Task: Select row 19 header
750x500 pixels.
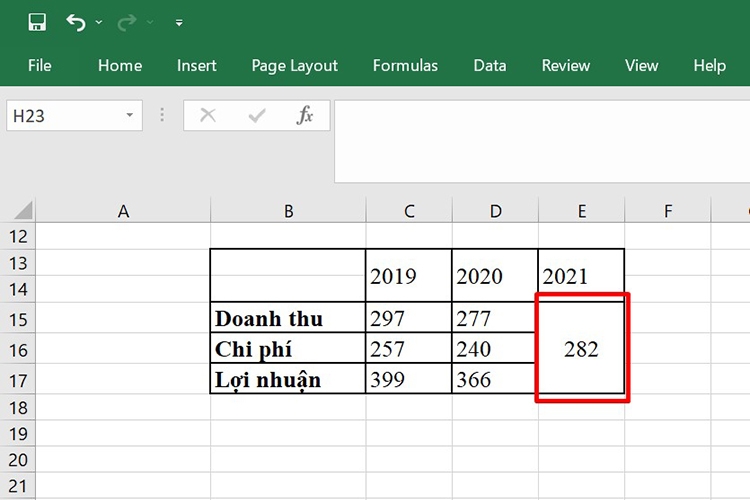Action: pyautogui.click(x=18, y=434)
